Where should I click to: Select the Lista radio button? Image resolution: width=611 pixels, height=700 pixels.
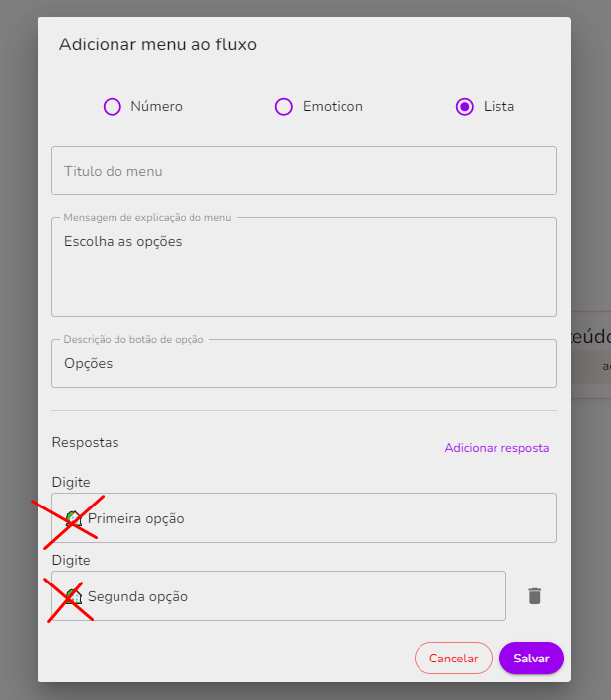465,107
